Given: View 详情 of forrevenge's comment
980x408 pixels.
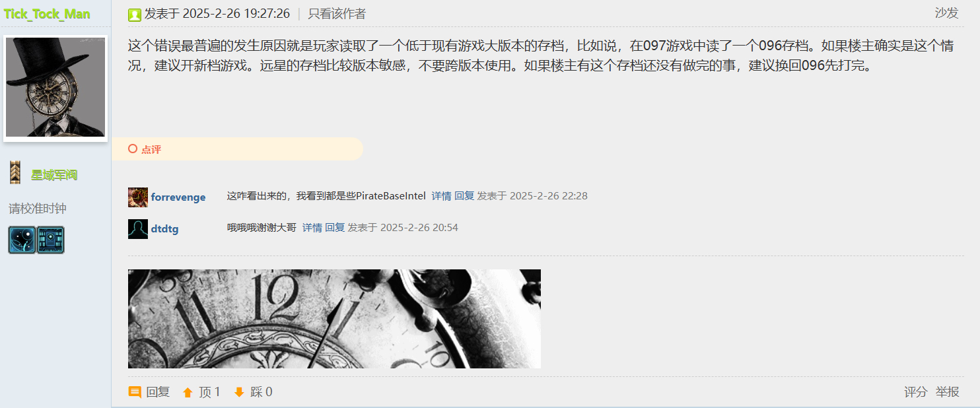Looking at the screenshot, I should (442, 196).
